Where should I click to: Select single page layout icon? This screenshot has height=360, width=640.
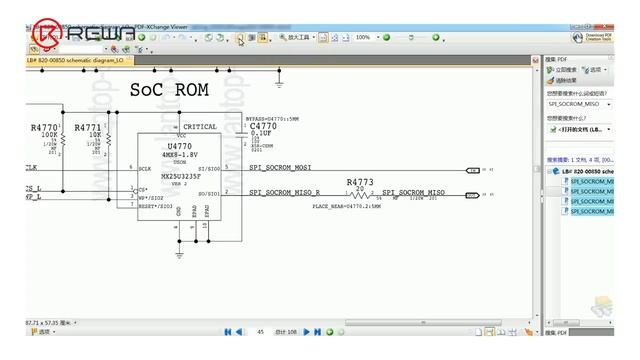coord(478,332)
